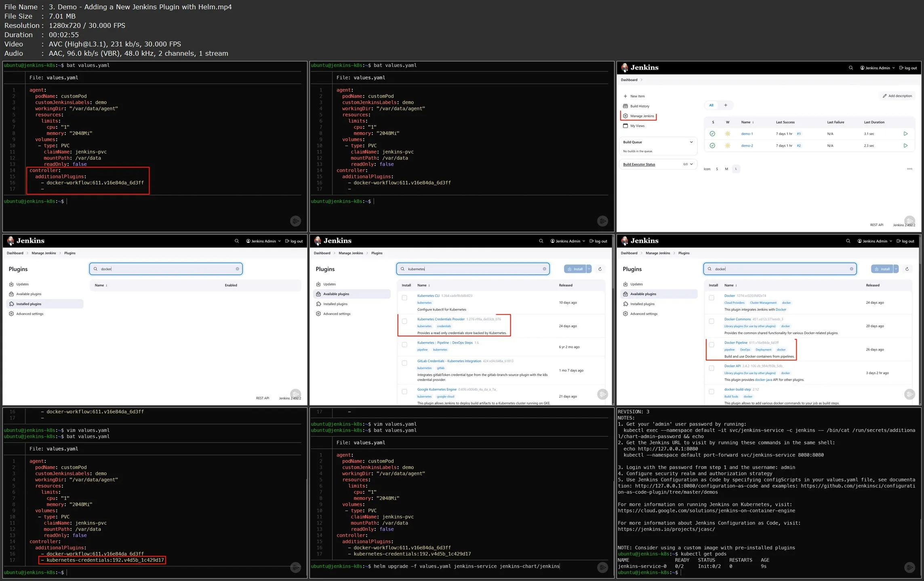Check the Kubernetes Credentials Provider plugin box

(x=404, y=321)
